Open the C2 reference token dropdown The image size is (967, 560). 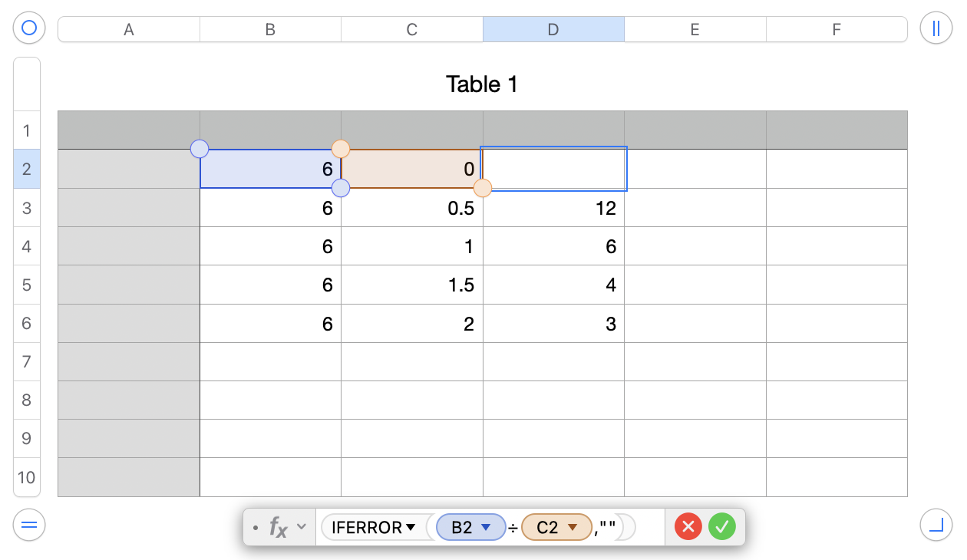point(571,528)
